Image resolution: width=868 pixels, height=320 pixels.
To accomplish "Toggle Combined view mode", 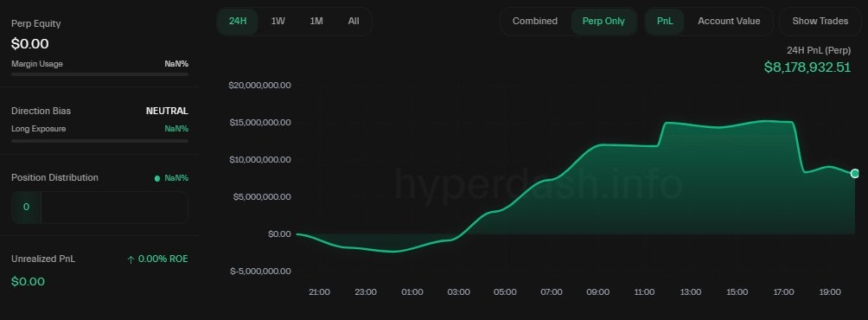I will 535,22.
